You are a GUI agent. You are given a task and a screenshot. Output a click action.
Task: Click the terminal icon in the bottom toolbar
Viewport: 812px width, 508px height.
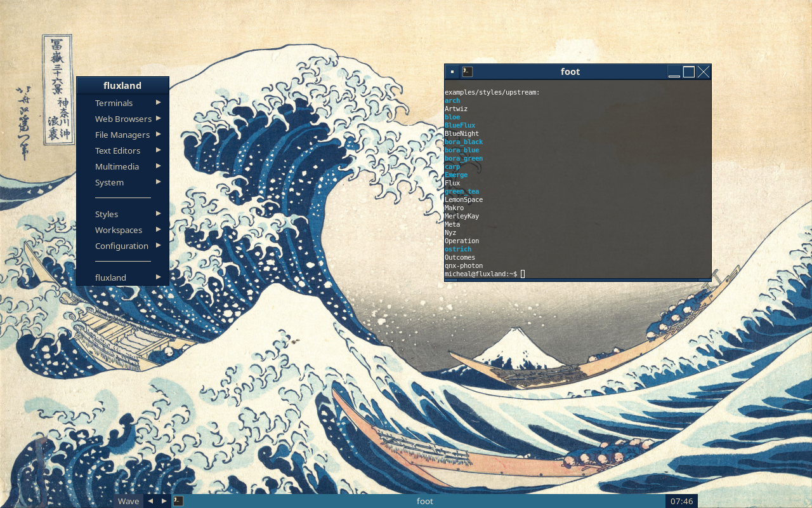coord(179,501)
